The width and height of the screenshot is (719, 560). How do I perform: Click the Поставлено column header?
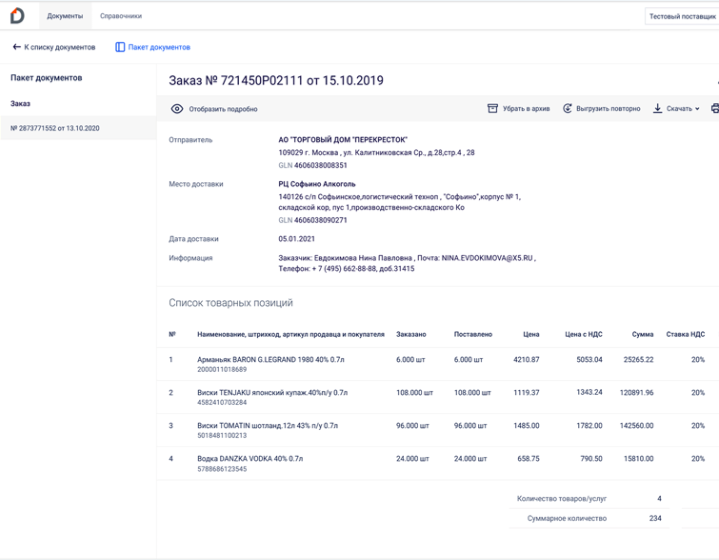pos(473,334)
